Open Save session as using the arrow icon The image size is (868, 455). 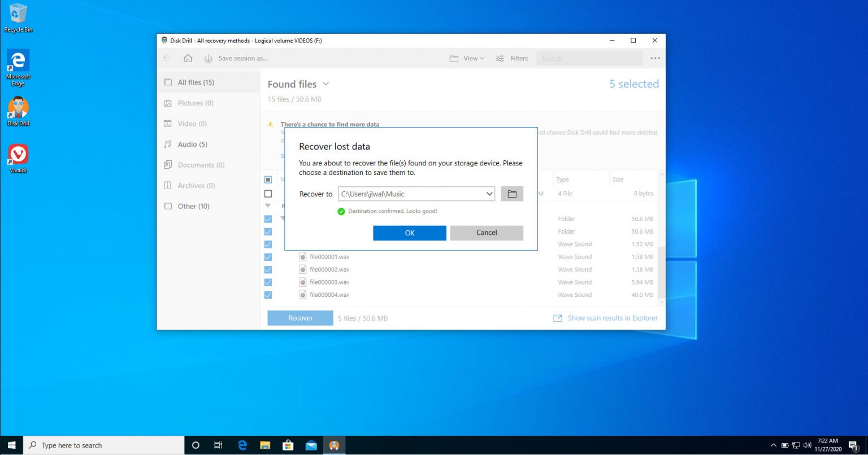pos(209,58)
